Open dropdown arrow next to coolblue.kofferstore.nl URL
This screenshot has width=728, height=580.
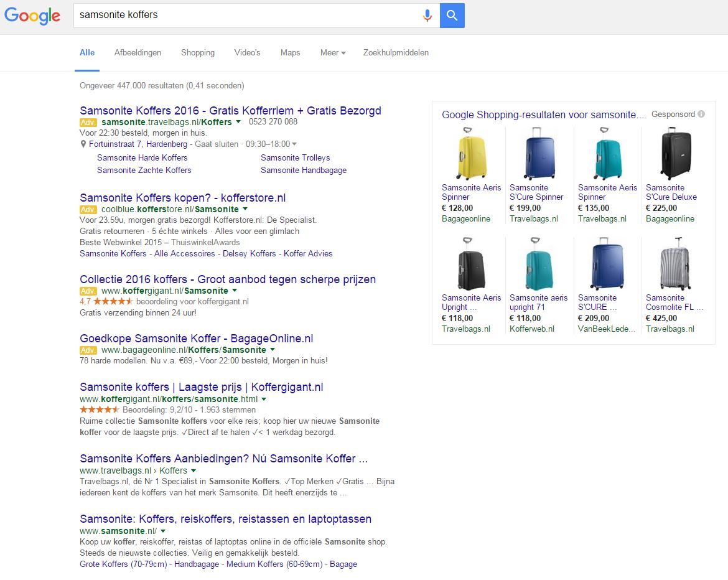coord(245,209)
